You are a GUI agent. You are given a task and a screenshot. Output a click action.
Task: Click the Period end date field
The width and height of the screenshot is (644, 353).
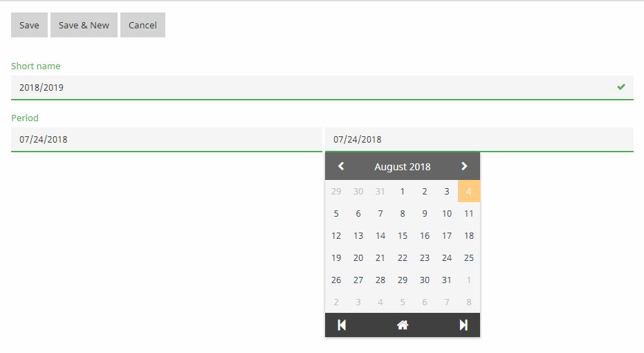pos(479,139)
